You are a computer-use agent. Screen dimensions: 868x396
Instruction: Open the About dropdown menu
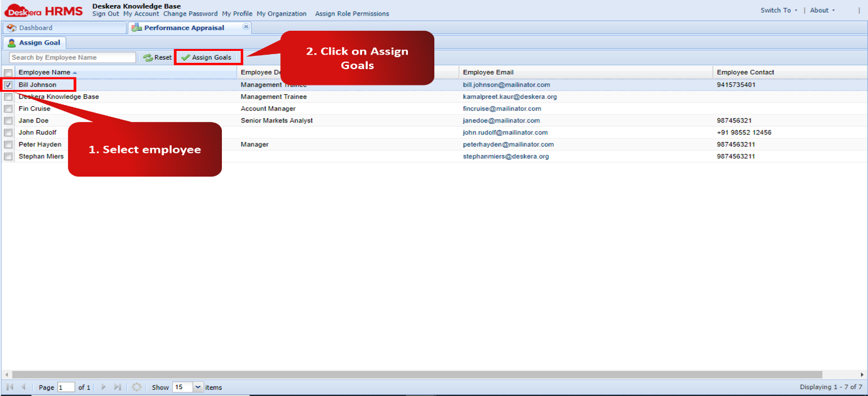[x=822, y=10]
